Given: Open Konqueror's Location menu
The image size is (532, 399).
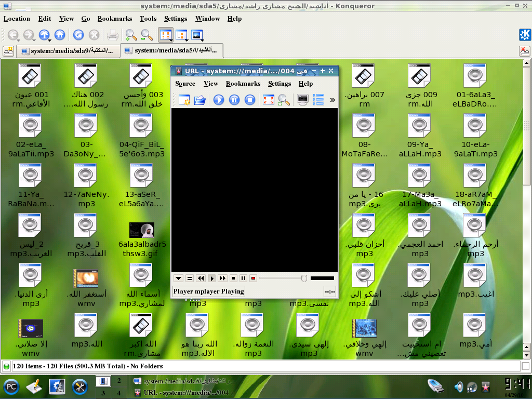Looking at the screenshot, I should [x=17, y=19].
